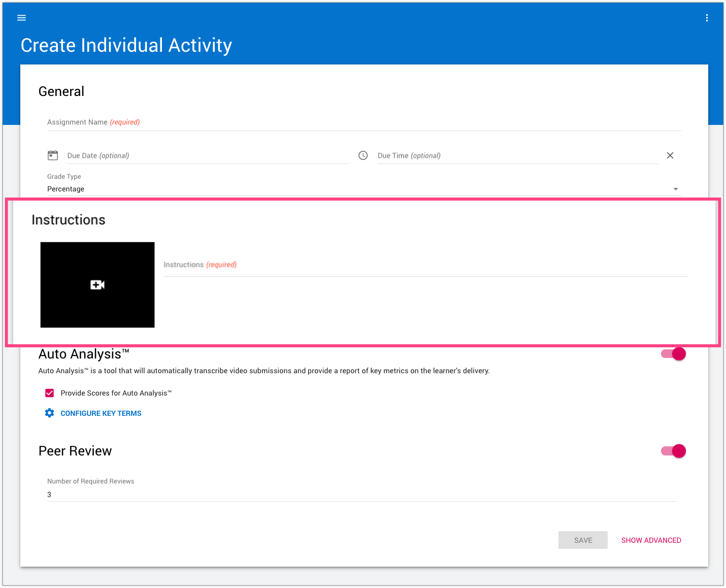Image resolution: width=726 pixels, height=588 pixels.
Task: Turn off the Peer Review switch
Action: tap(673, 451)
